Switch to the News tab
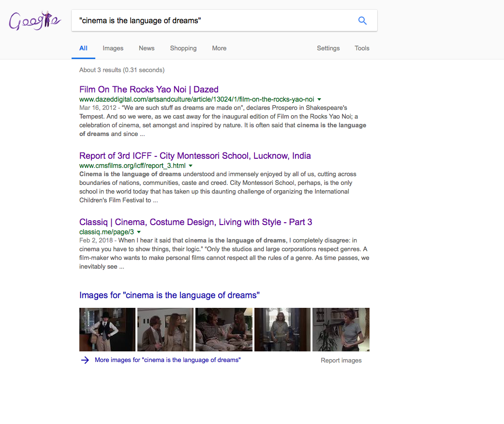This screenshot has height=424, width=504. pyautogui.click(x=147, y=48)
